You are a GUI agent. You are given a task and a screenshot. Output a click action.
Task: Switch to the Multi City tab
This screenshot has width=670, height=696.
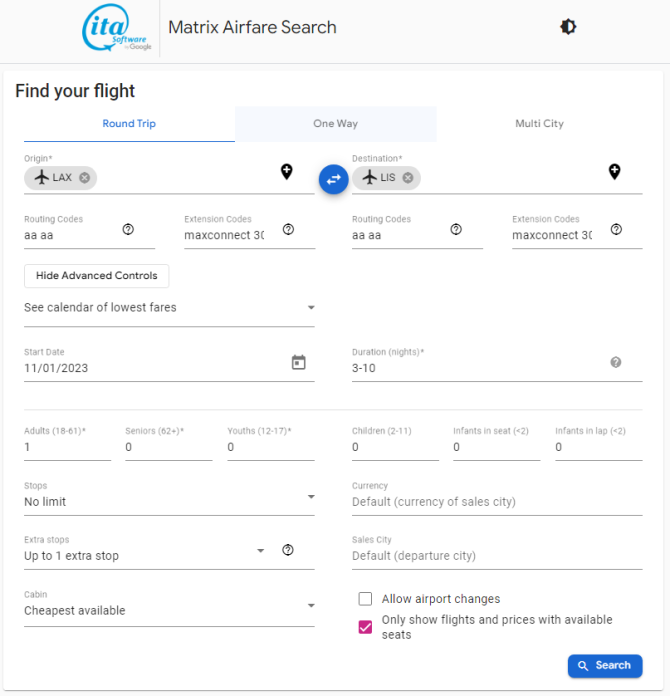539,124
